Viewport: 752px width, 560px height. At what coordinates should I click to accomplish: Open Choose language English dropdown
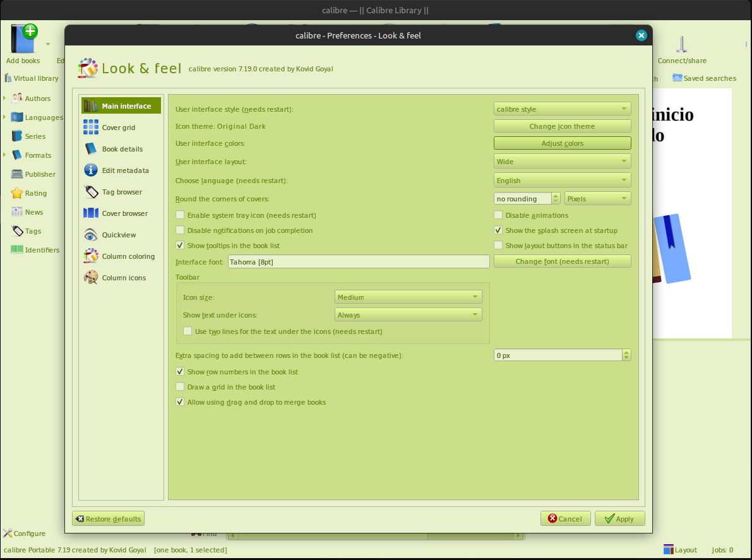pyautogui.click(x=562, y=181)
